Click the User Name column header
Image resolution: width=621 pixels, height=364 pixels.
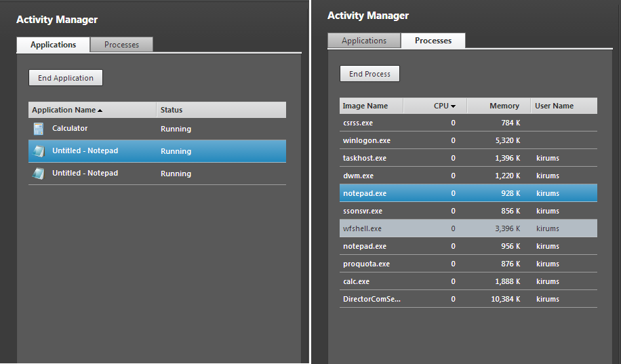click(x=554, y=106)
